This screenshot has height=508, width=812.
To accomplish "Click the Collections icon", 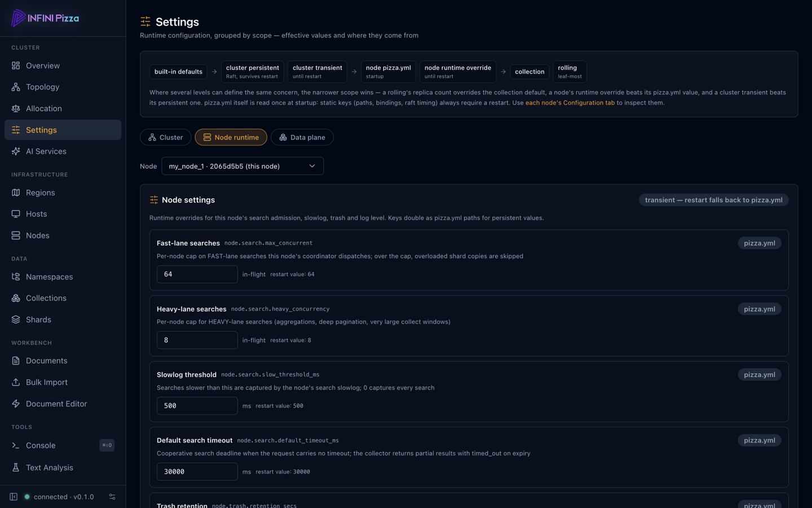I will (16, 298).
